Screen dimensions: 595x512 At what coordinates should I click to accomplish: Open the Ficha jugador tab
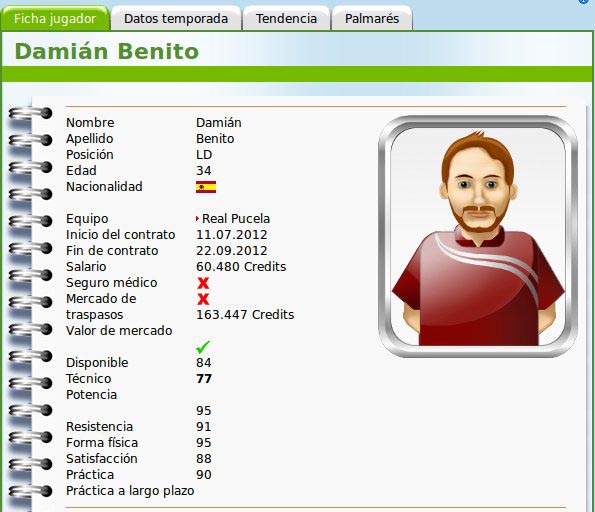55,19
